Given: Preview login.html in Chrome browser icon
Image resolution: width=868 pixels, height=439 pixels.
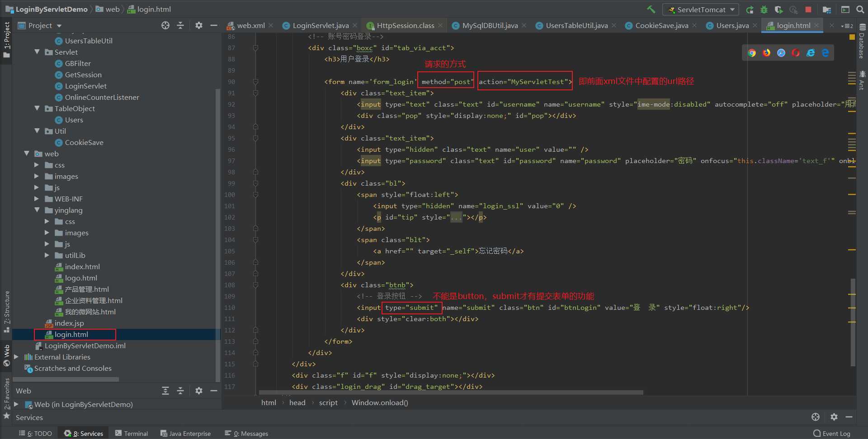Looking at the screenshot, I should tap(752, 53).
